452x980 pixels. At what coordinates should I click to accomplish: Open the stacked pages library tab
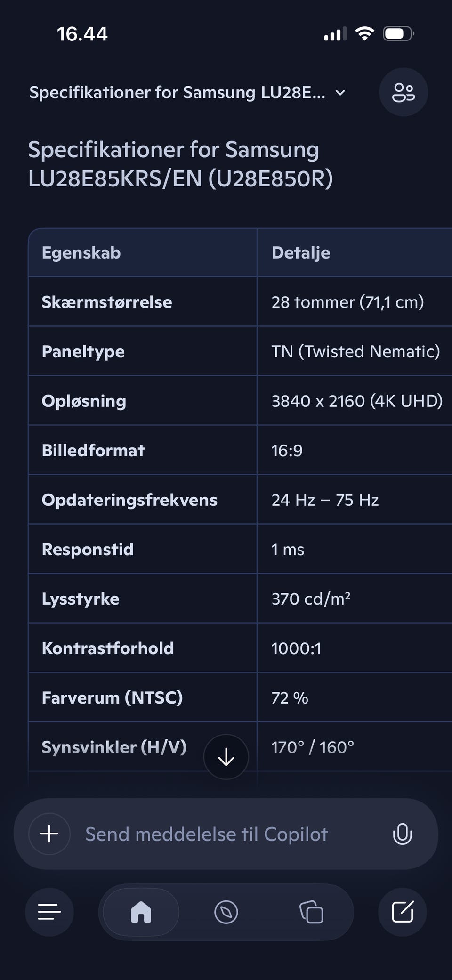311,912
